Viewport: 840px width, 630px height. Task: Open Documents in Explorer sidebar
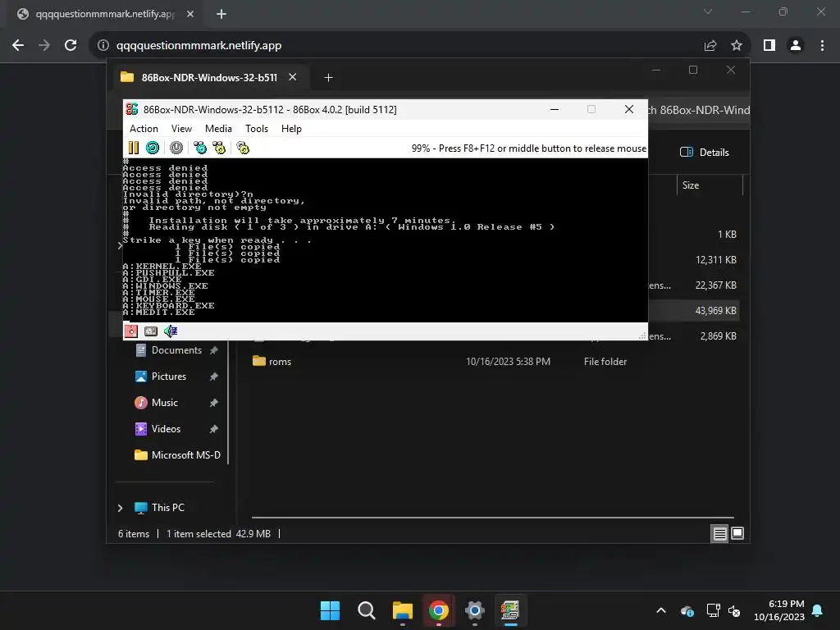(x=176, y=350)
